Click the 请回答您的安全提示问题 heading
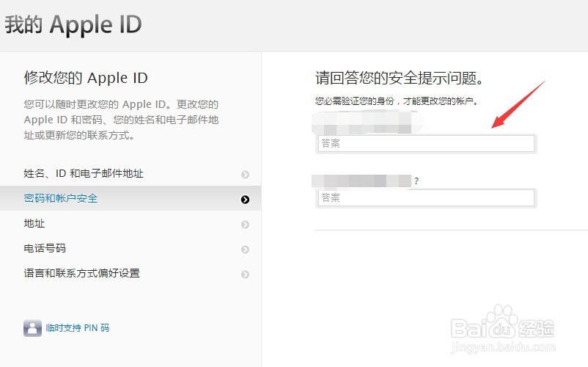This screenshot has width=588, height=367. [400, 78]
